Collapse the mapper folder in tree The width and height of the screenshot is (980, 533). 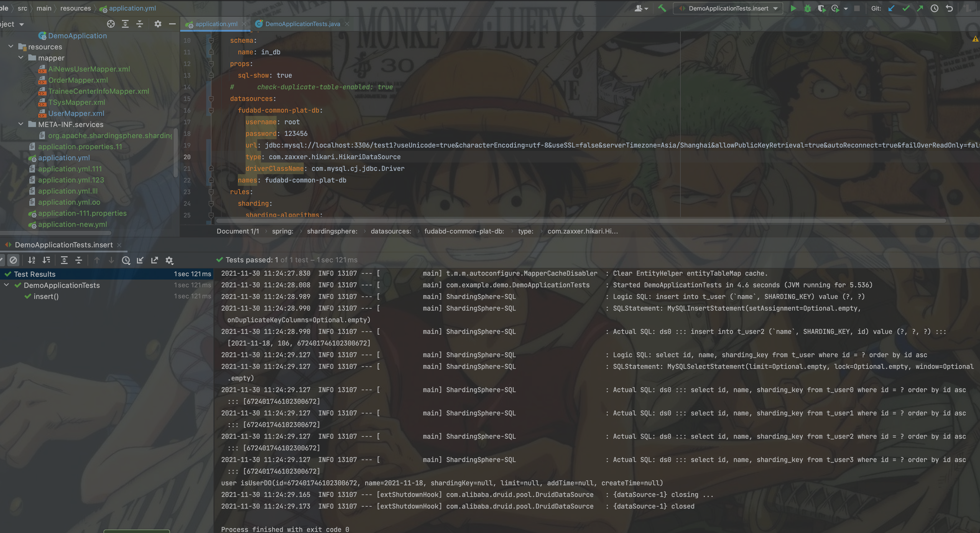pyautogui.click(x=21, y=58)
